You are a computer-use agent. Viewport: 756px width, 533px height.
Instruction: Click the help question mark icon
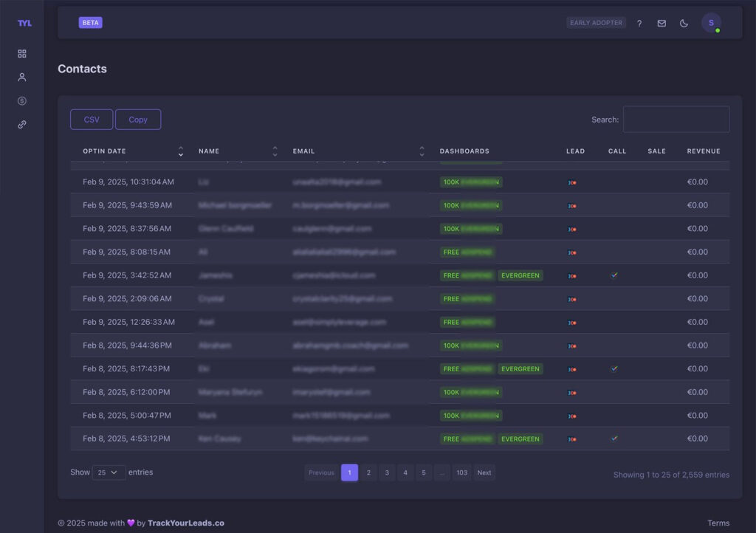point(639,23)
